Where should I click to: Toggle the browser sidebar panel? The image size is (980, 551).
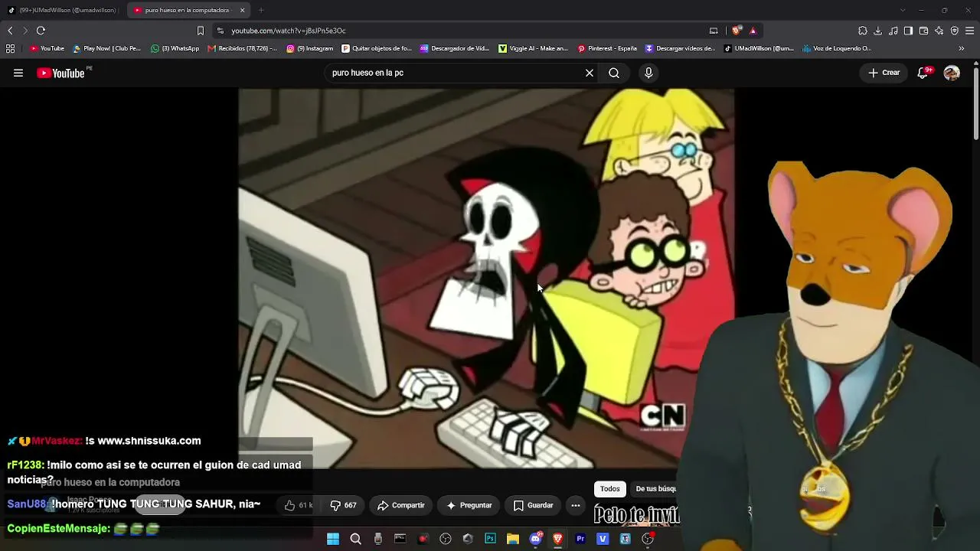click(x=909, y=31)
